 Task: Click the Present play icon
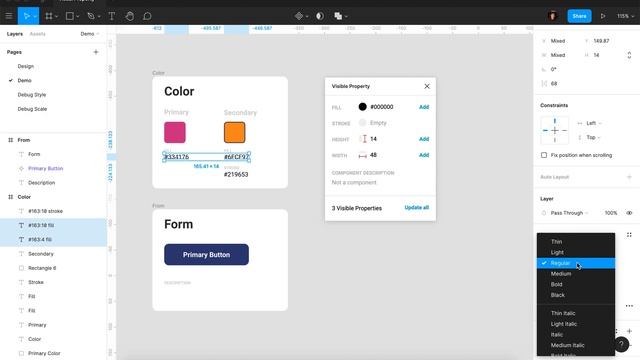(x=602, y=16)
